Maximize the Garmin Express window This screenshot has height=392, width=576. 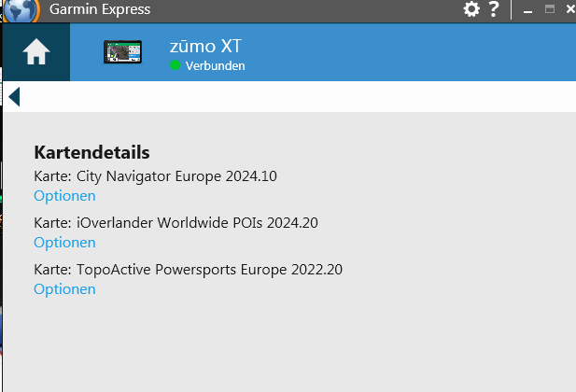549,9
